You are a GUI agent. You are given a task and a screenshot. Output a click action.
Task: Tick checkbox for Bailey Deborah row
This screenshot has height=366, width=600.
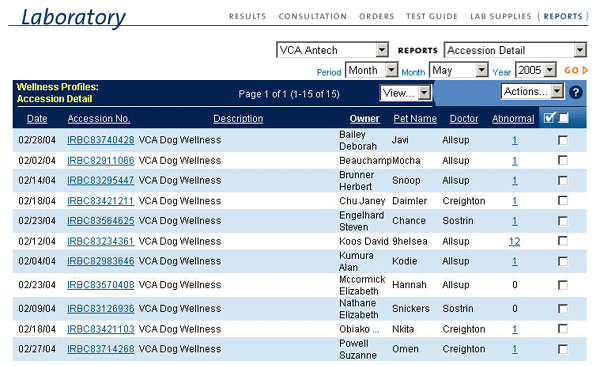[563, 140]
